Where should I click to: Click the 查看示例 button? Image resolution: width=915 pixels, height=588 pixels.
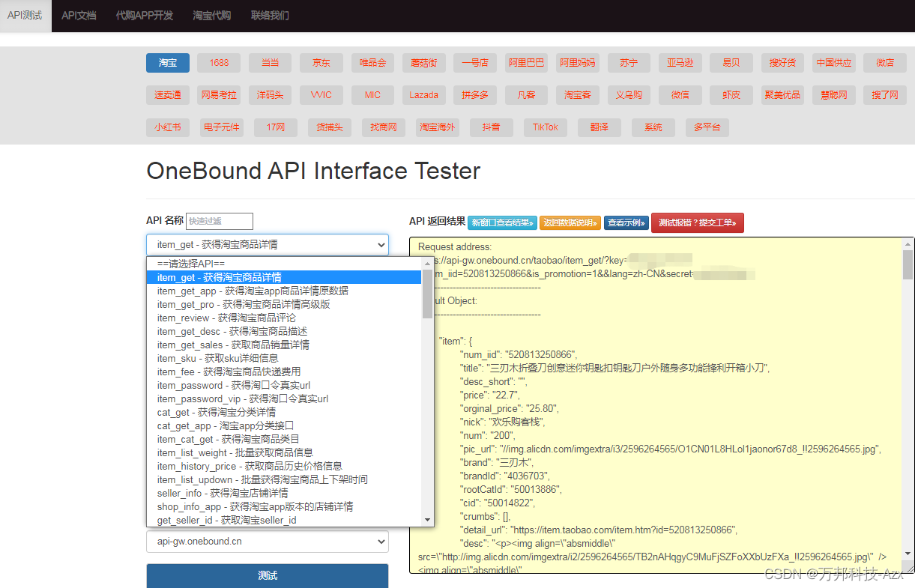pyautogui.click(x=626, y=222)
